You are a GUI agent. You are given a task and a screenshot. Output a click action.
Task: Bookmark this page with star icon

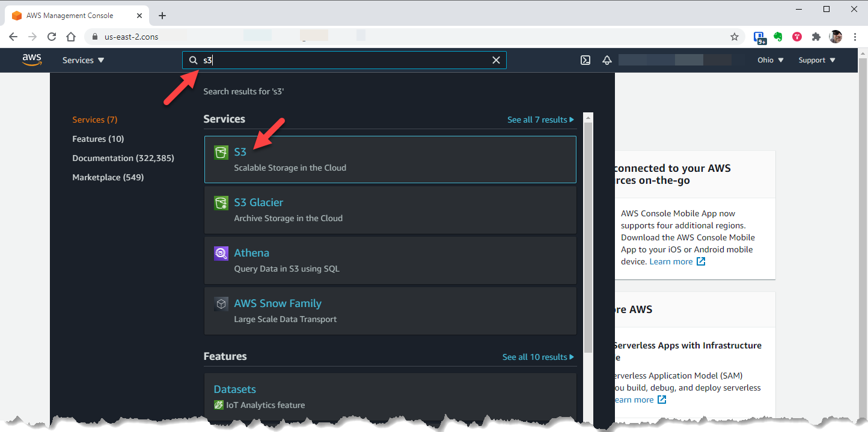coord(734,37)
